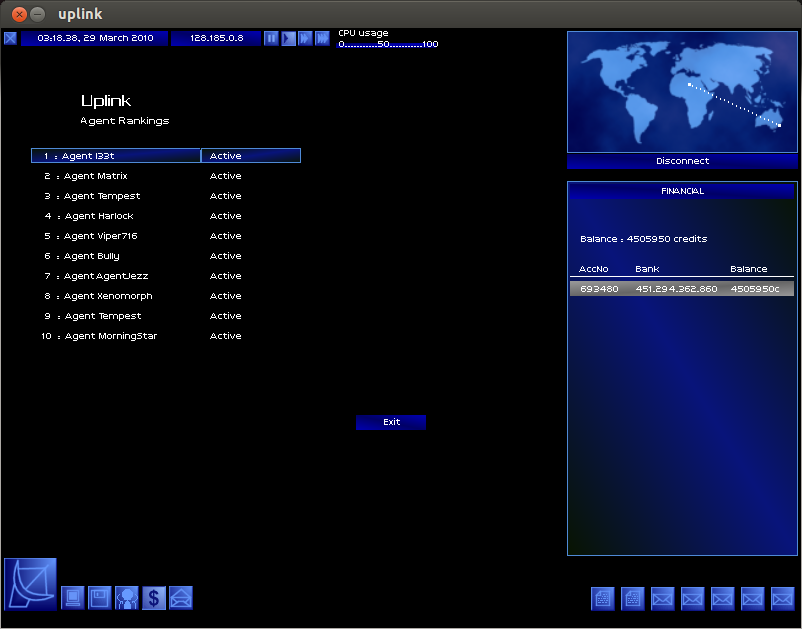
Task: Click the CPU usage bar
Action: click(388, 44)
